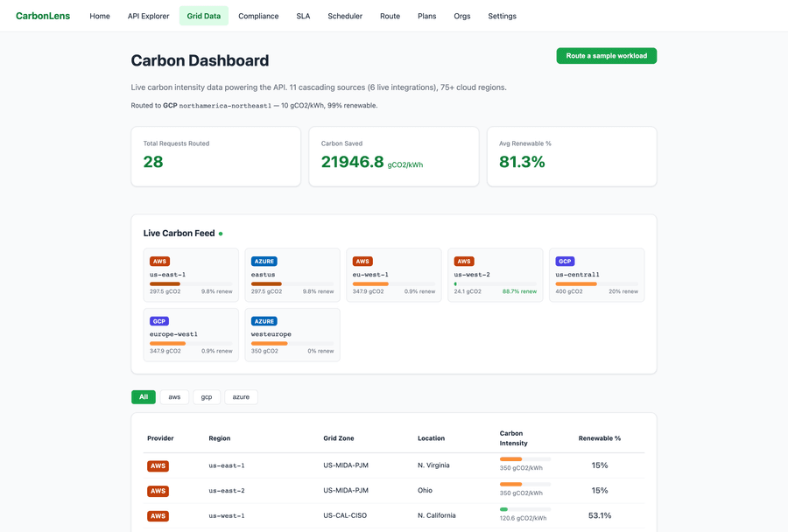
Task: Click AWS badge in us-east-1 table row
Action: coord(158,465)
